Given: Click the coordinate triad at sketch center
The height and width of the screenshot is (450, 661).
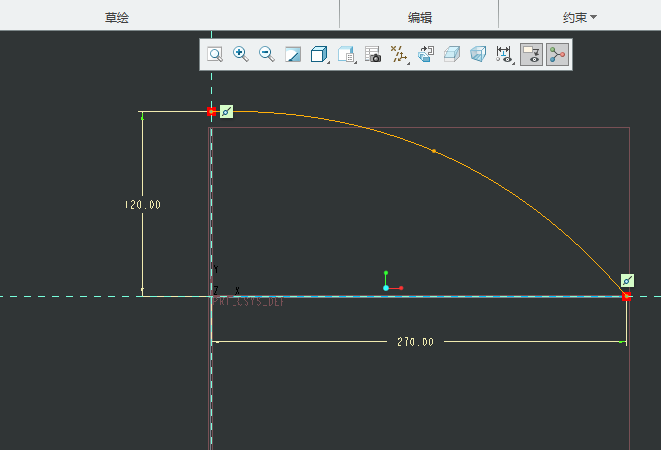Looking at the screenshot, I should 387,286.
